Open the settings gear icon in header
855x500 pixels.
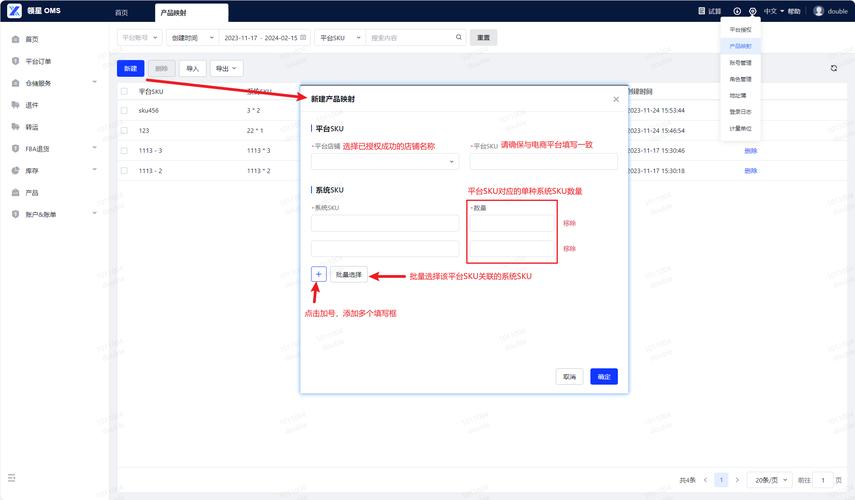(x=752, y=11)
